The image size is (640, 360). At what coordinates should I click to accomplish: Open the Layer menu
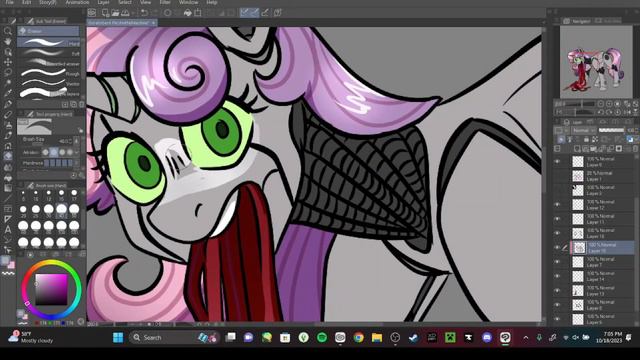pyautogui.click(x=103, y=2)
